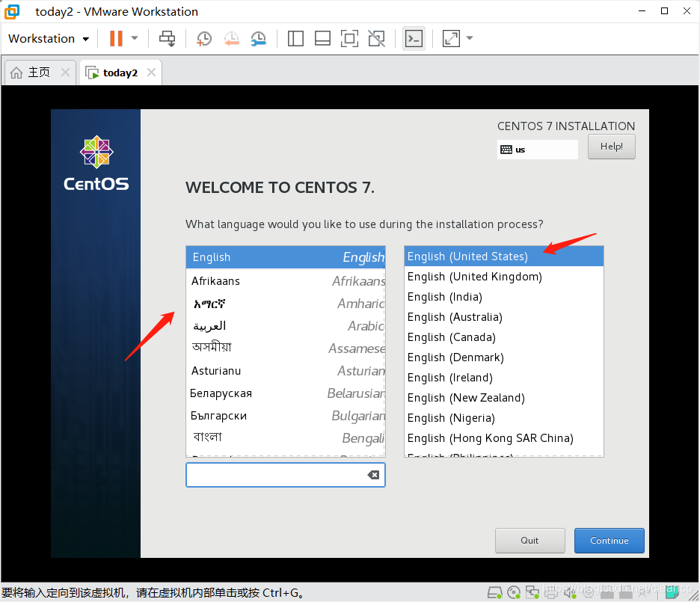Choose English (Australia) locale
700x602 pixels.
[503, 317]
